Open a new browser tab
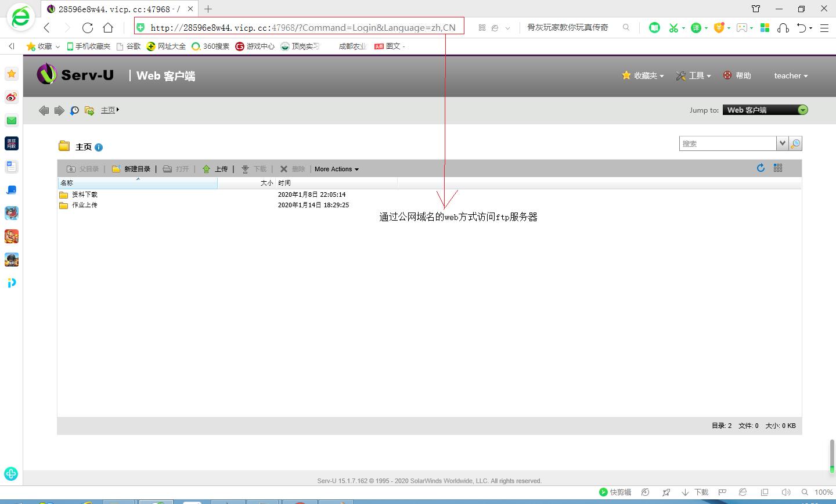Screen dimensions: 836x504 (x=208, y=9)
